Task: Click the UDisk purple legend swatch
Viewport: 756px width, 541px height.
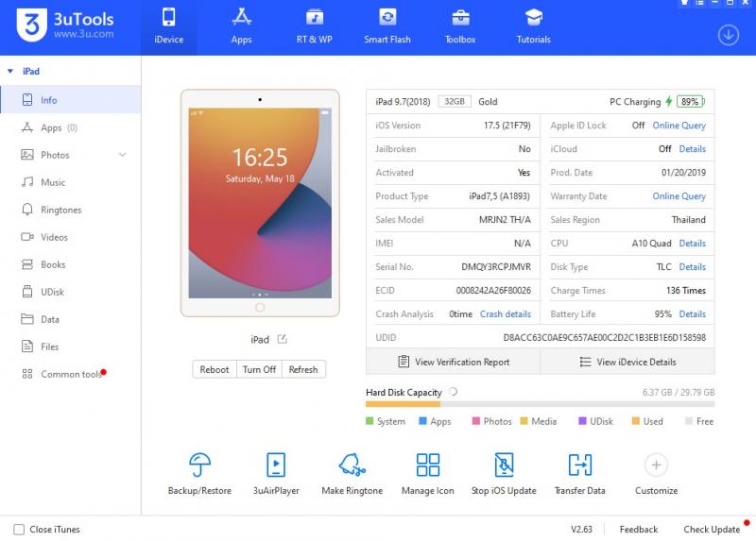Action: (x=582, y=421)
